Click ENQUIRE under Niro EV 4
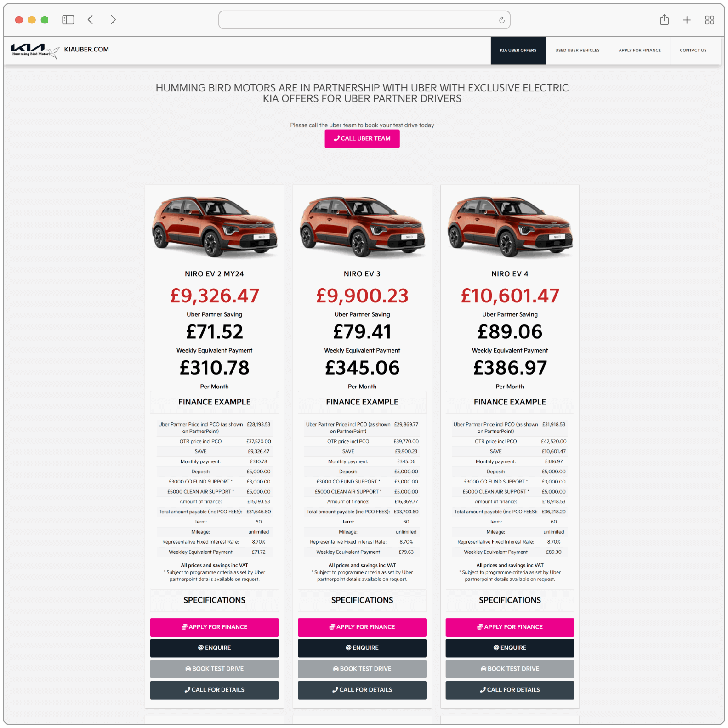 510,648
